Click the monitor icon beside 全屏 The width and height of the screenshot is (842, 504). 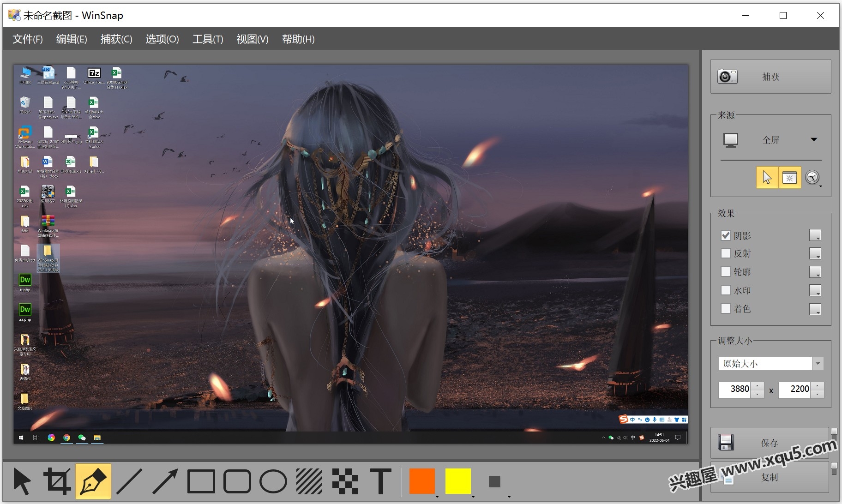point(731,140)
